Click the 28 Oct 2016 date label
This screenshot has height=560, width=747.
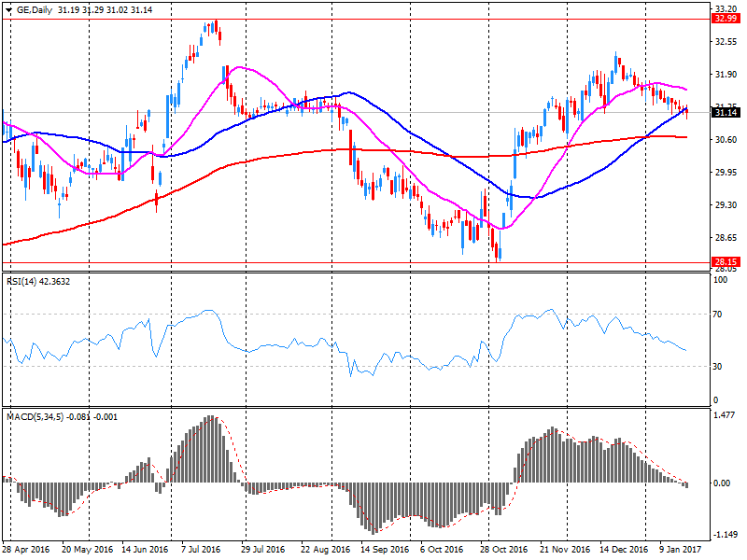(503, 549)
